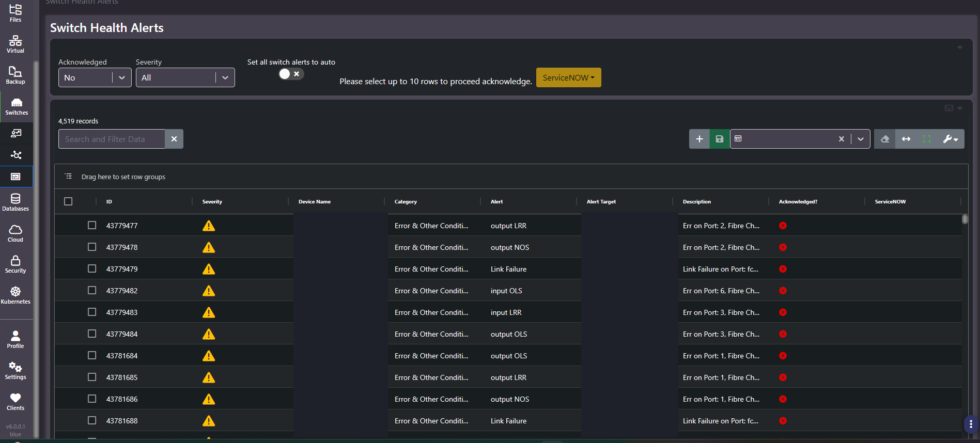The image size is (980, 443).
Task: Open the Clients page in sidebar
Action: coord(15,401)
